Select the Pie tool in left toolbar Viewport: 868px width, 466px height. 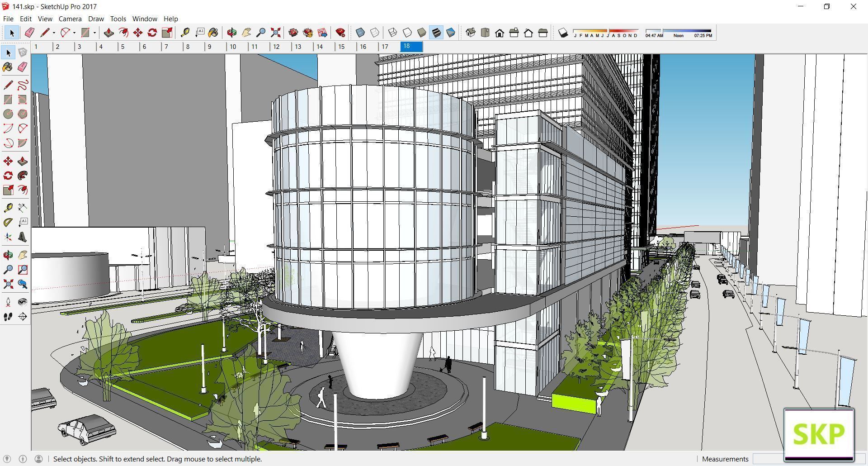(x=23, y=143)
